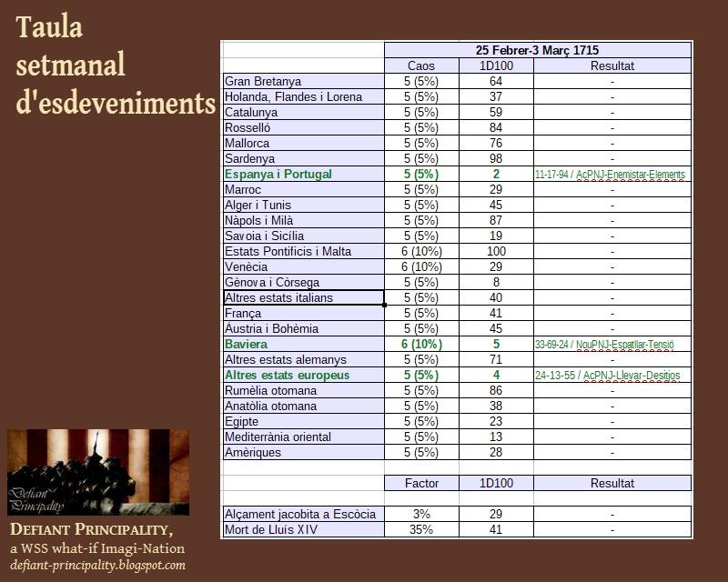Screen dimensions: 728x582
Task: Click Baviera's green "6 (10%)" Caos value
Action: pyautogui.click(x=421, y=344)
